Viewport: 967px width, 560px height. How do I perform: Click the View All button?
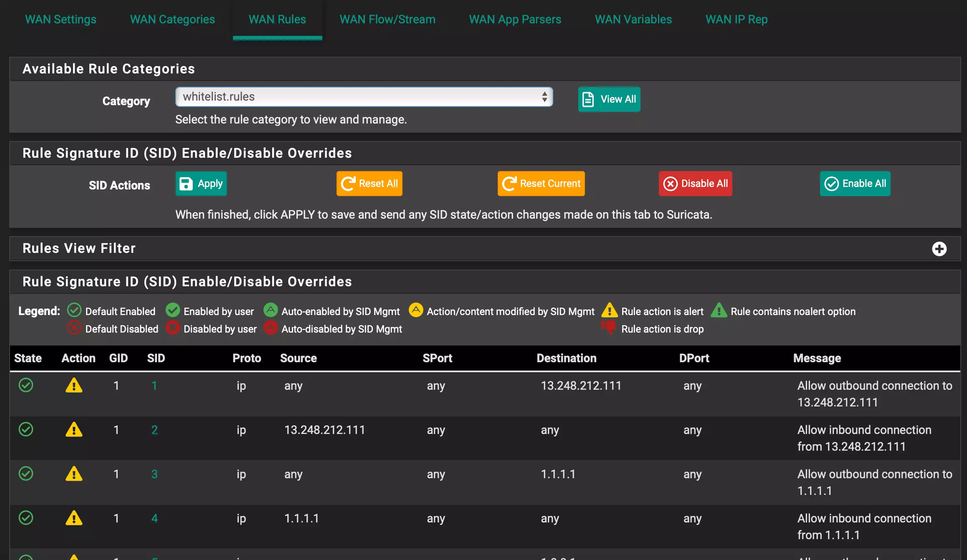(x=609, y=99)
